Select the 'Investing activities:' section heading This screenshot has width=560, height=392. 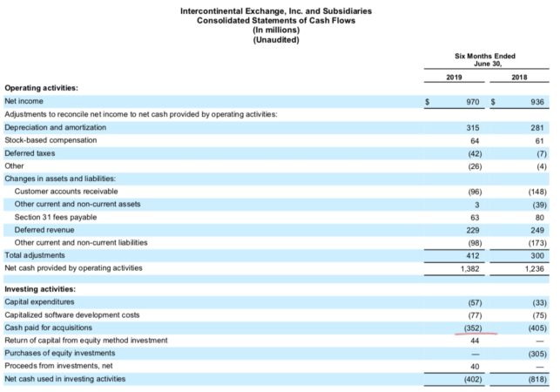(40, 289)
